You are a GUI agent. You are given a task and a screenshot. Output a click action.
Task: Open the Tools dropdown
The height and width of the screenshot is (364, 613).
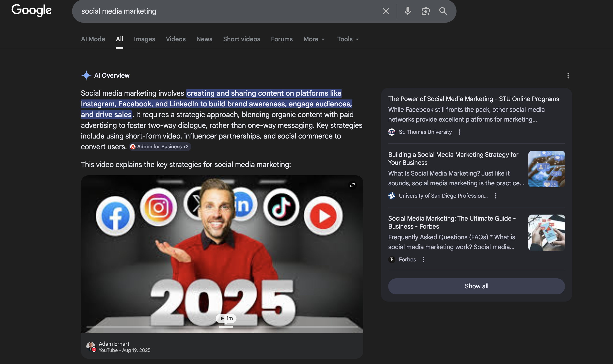pos(348,39)
